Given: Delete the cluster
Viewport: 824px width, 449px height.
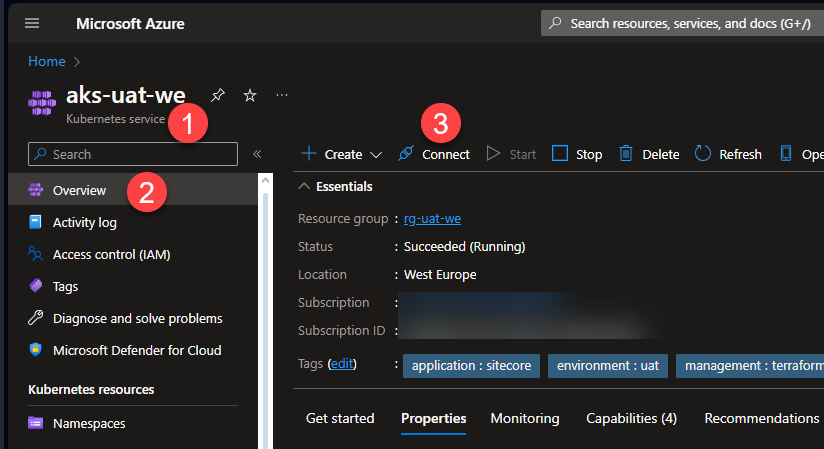Looking at the screenshot, I should [649, 154].
